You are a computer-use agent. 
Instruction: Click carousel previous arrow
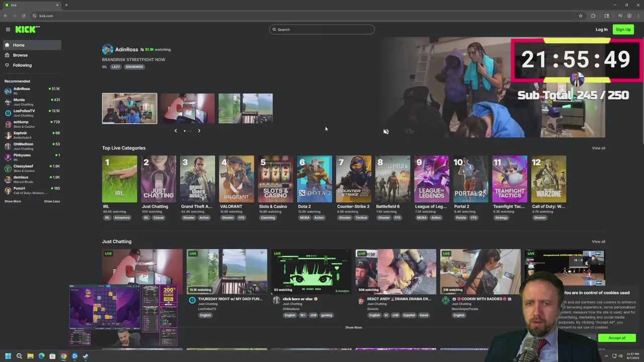pos(176,131)
